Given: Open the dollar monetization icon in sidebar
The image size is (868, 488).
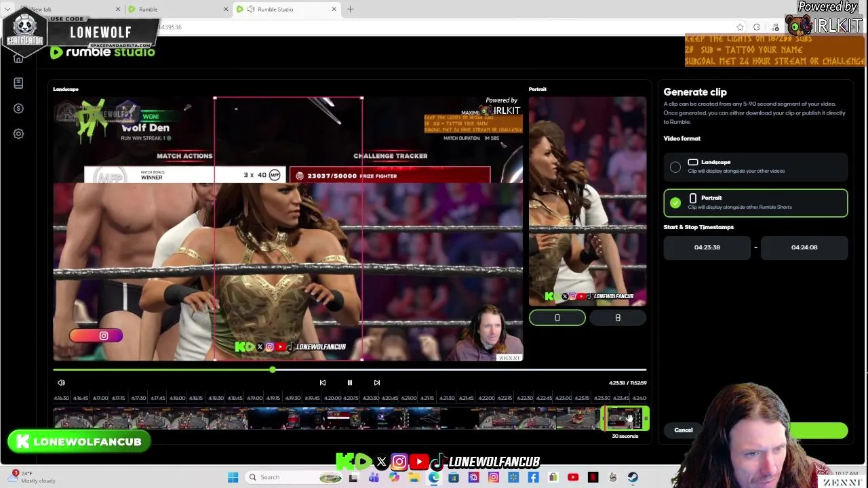Looking at the screenshot, I should (18, 108).
